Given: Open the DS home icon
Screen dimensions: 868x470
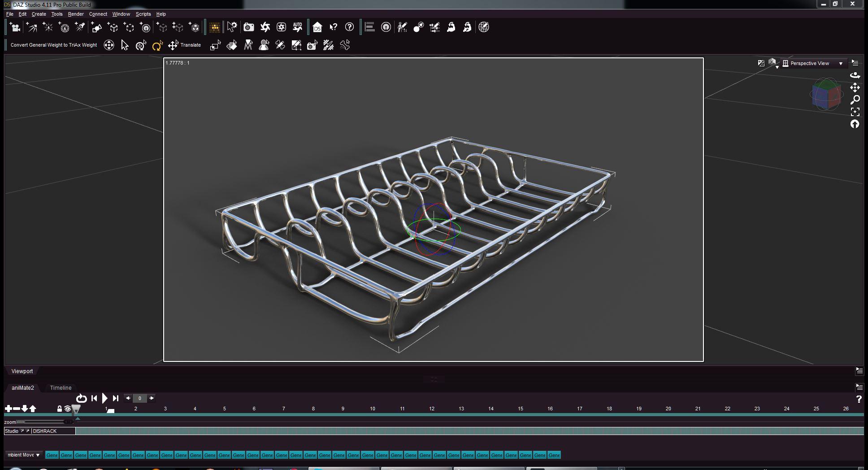Looking at the screenshot, I should pos(317,27).
